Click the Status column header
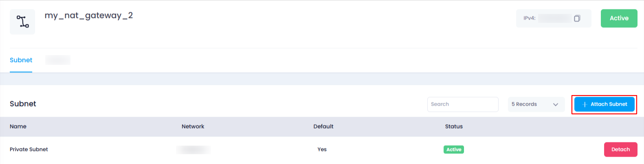 coord(454,126)
